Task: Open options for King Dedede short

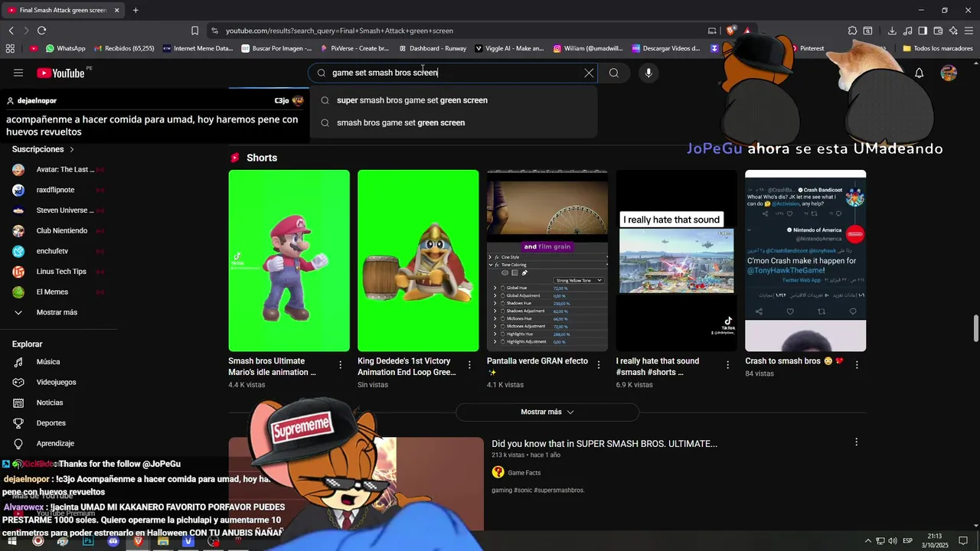Action: (469, 365)
